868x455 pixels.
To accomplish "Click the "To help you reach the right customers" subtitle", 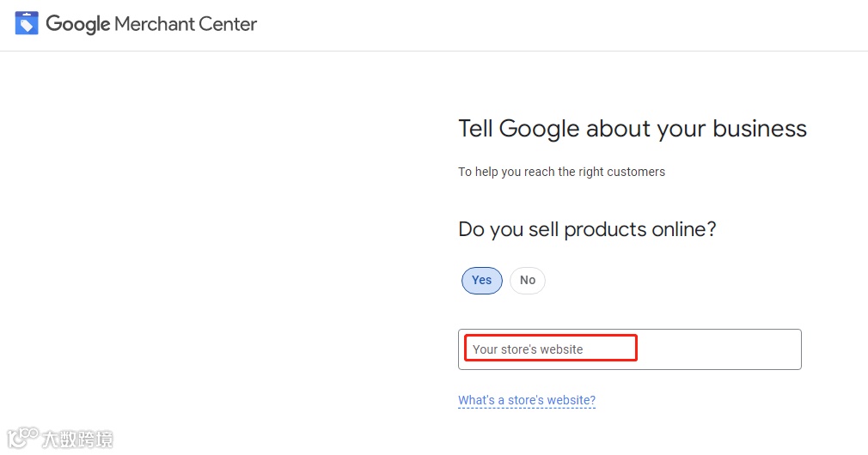I will (x=561, y=172).
